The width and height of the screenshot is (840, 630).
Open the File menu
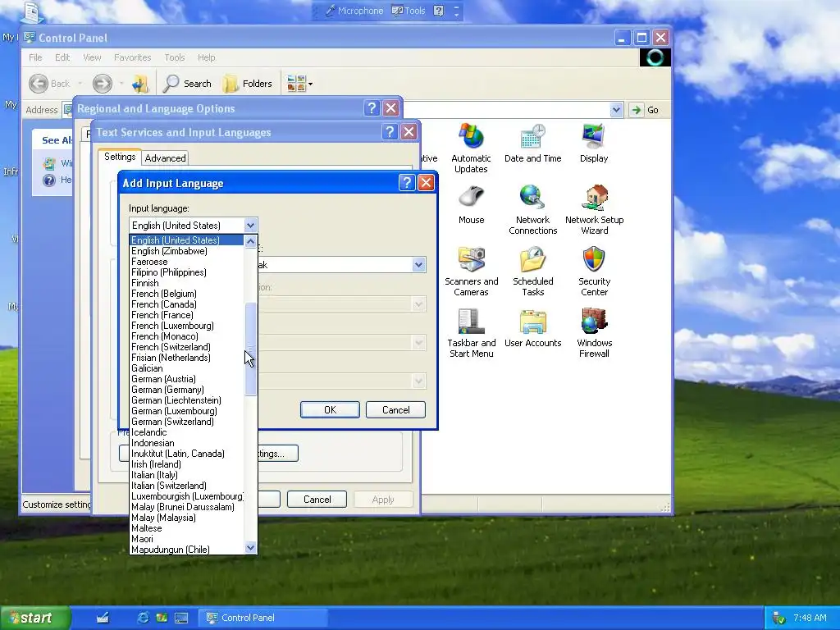pyautogui.click(x=35, y=57)
